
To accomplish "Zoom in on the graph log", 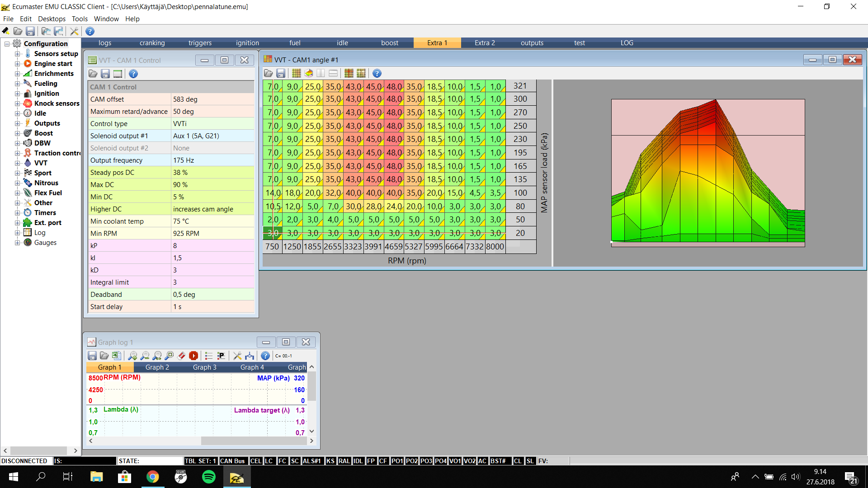I will (132, 356).
